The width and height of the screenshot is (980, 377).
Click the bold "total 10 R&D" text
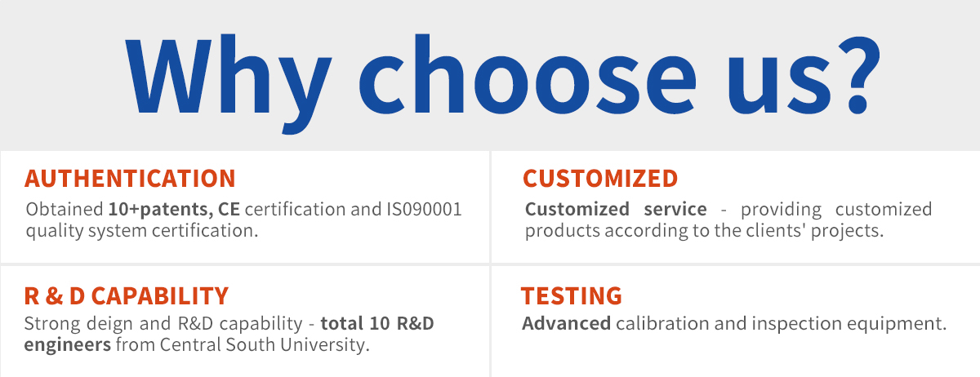(x=377, y=324)
